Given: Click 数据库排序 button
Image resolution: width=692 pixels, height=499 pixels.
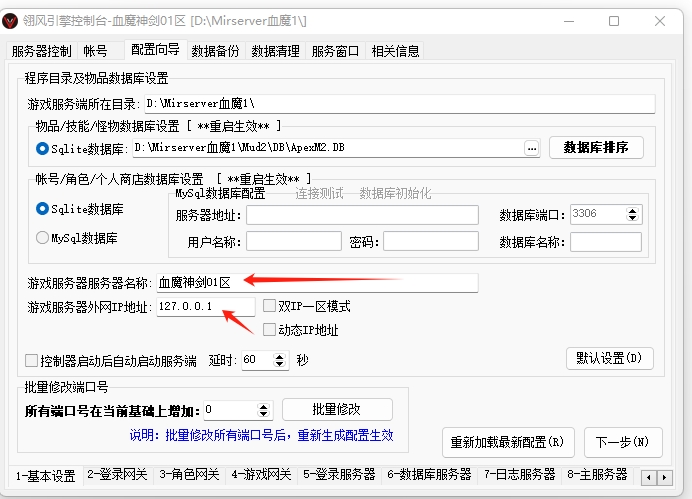Looking at the screenshot, I should click(x=596, y=148).
